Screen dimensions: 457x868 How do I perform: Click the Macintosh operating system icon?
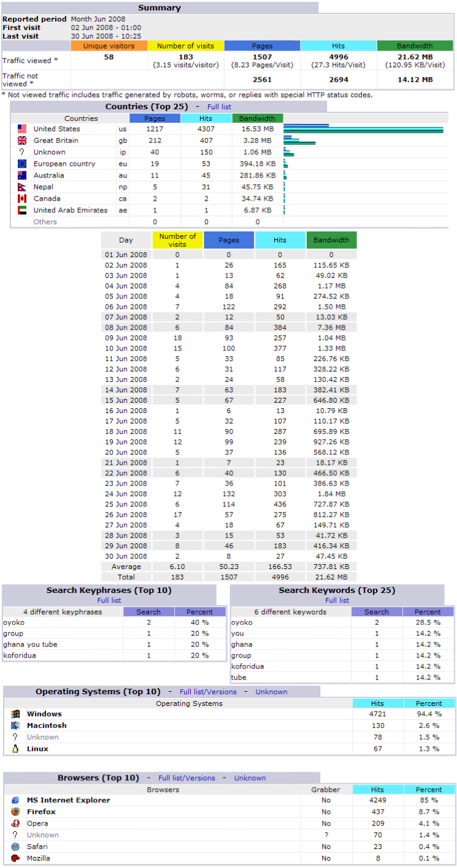click(15, 726)
